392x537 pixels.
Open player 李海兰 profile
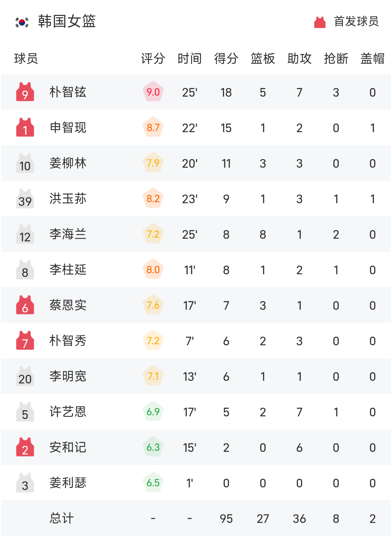(x=68, y=234)
